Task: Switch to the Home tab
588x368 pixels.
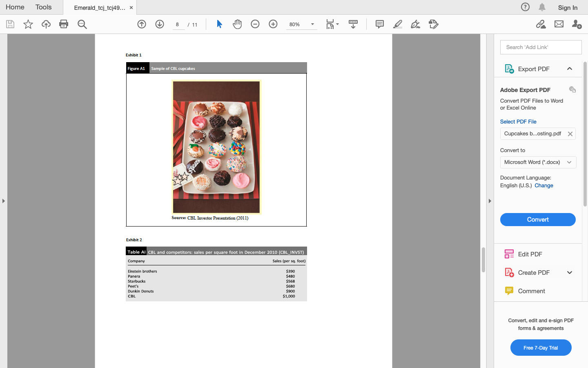Action: click(x=15, y=7)
